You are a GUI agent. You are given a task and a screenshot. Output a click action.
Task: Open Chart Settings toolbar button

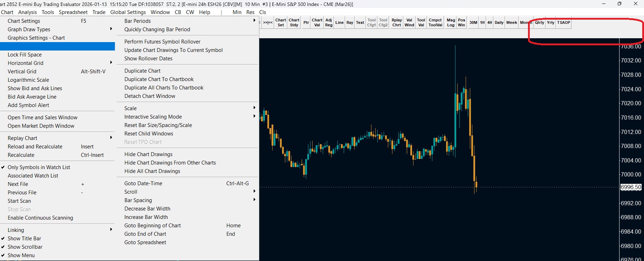[281, 22]
